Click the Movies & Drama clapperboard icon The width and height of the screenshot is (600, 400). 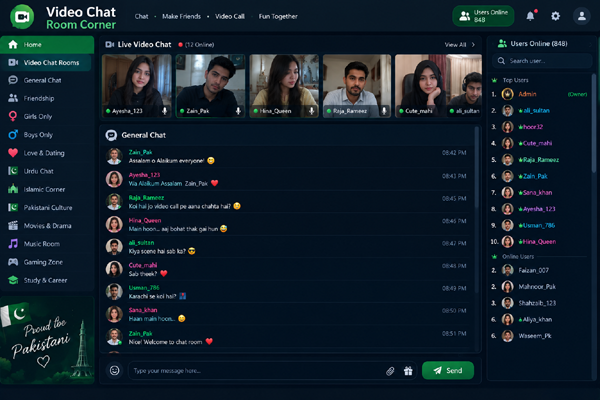pyautogui.click(x=13, y=225)
